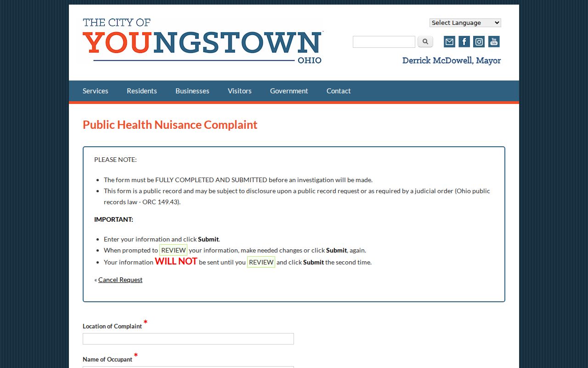Open the Residents menu
Screen dimensions: 588x368
[142, 91]
